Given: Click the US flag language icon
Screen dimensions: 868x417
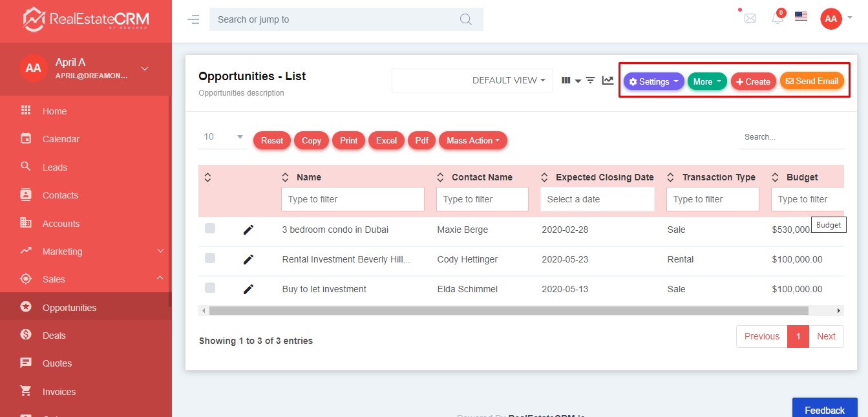Looking at the screenshot, I should click(x=801, y=17).
